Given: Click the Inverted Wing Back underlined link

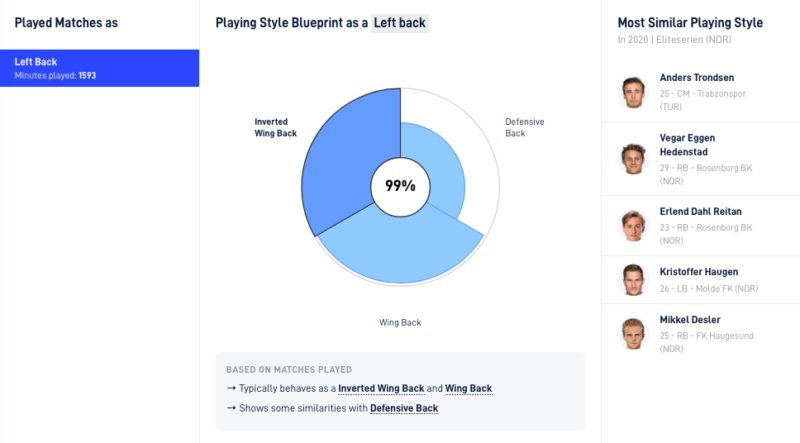Looking at the screenshot, I should (x=381, y=388).
